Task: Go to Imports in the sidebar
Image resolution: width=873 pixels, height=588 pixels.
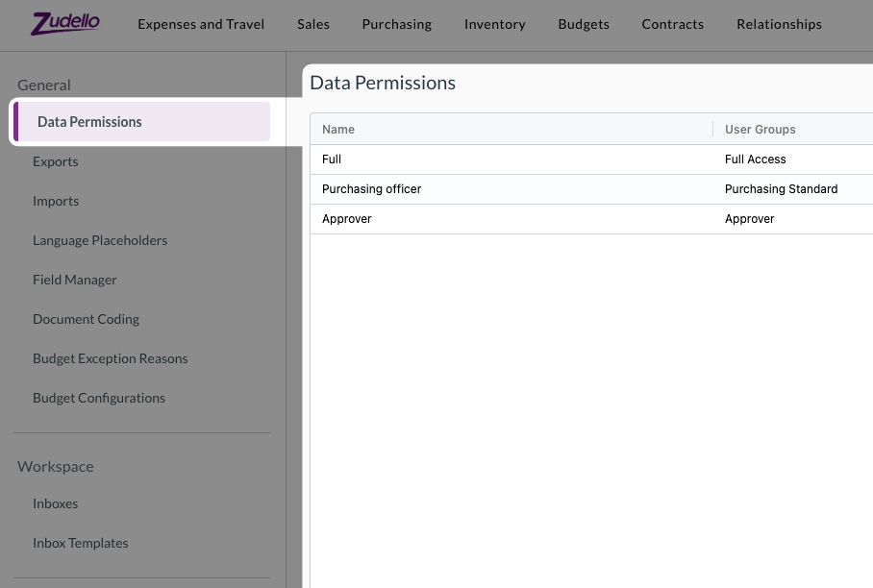Action: 56,201
